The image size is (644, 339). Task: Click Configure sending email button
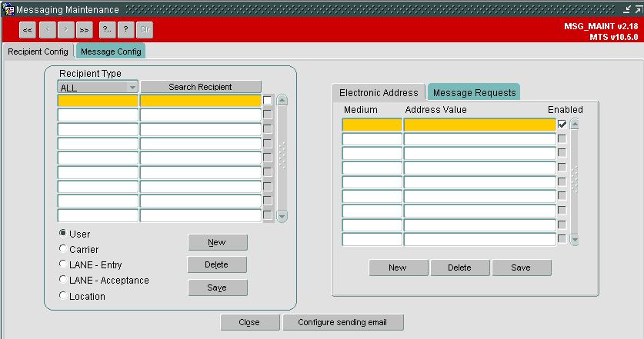click(342, 323)
